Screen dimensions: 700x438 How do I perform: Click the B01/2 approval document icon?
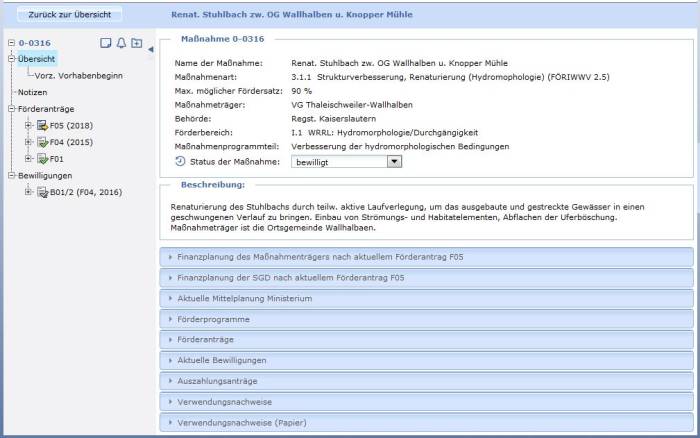click(x=42, y=192)
